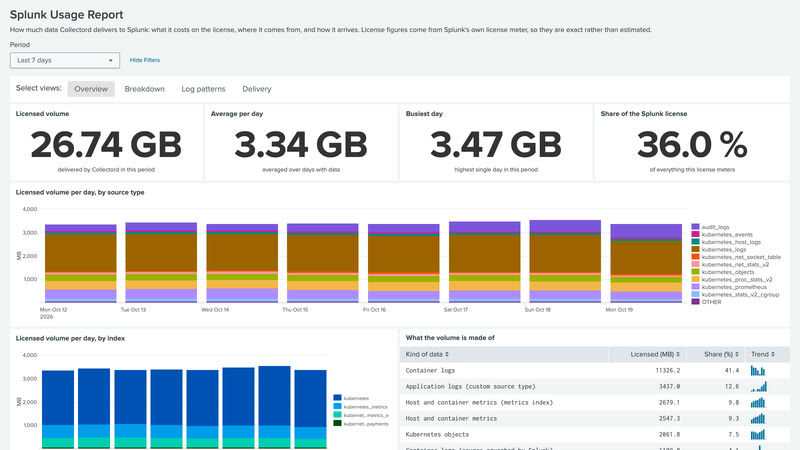Click 'Licensed volume per day, by index' heading
Screen dimensions: 800x450
click(x=70, y=338)
